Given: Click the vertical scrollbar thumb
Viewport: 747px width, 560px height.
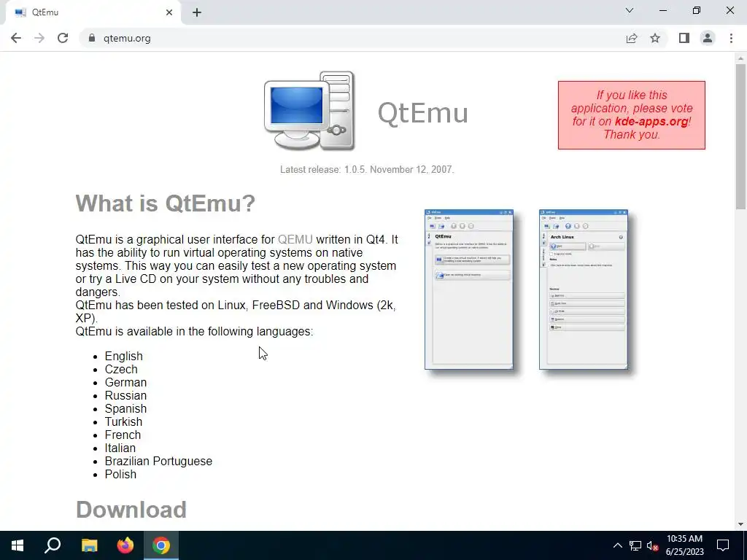Looking at the screenshot, I should coord(740,136).
